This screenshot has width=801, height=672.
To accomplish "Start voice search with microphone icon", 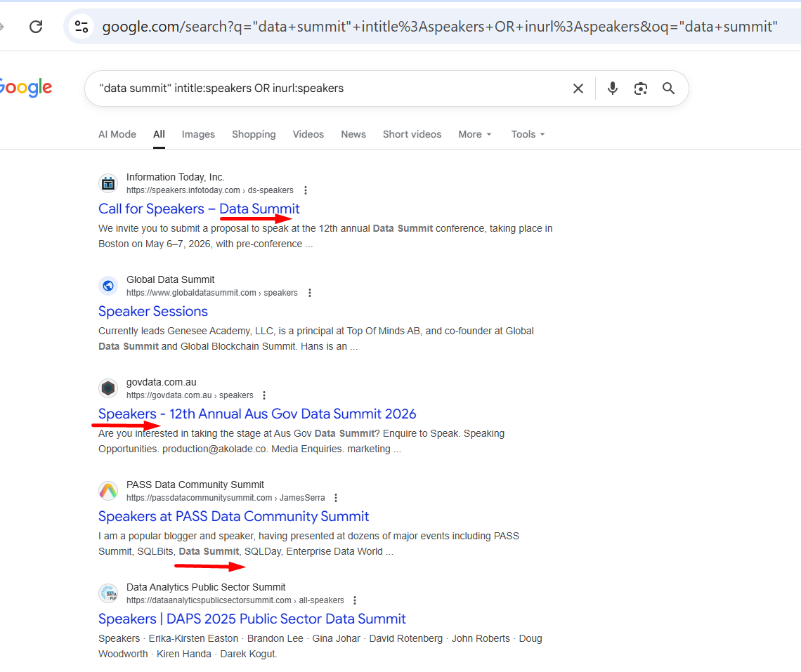I will 613,88.
